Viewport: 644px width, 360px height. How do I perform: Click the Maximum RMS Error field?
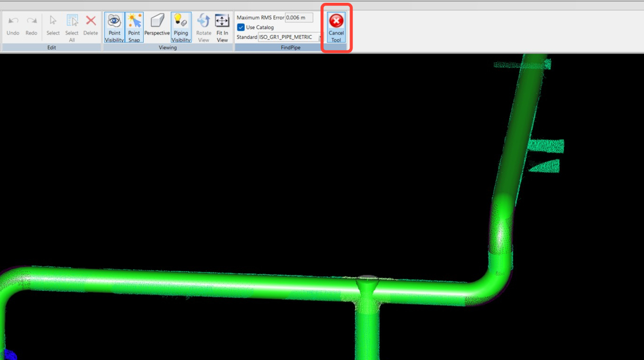(299, 18)
